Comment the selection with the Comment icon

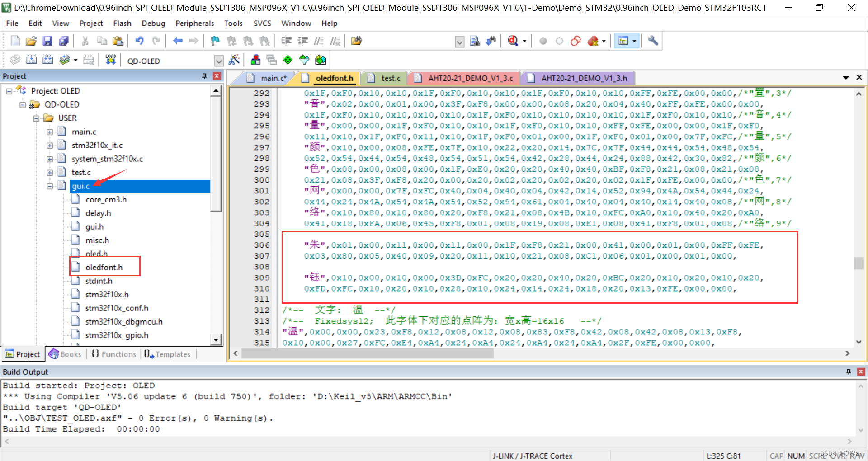(319, 41)
